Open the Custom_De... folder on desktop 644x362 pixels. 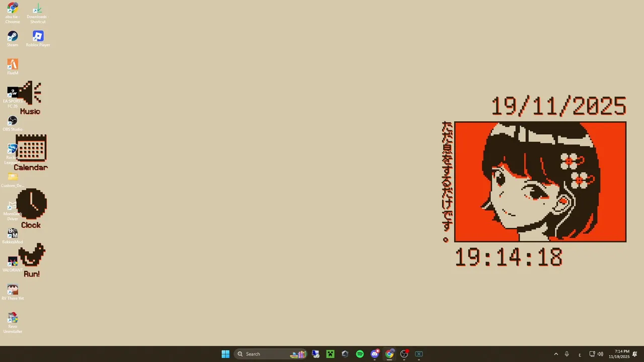click(x=13, y=180)
